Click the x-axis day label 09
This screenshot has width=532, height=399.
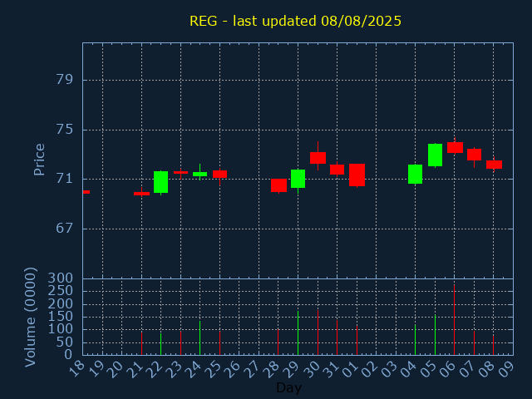pyautogui.click(x=508, y=369)
